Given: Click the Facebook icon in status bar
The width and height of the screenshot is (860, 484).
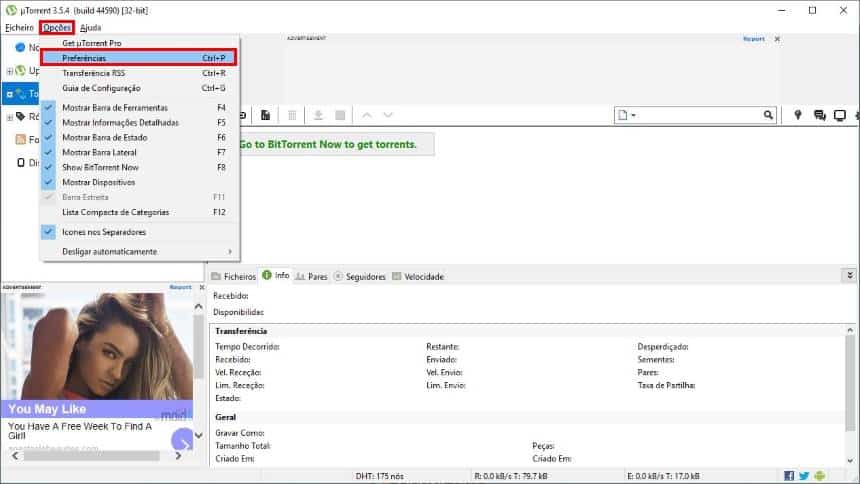Looking at the screenshot, I should (789, 476).
